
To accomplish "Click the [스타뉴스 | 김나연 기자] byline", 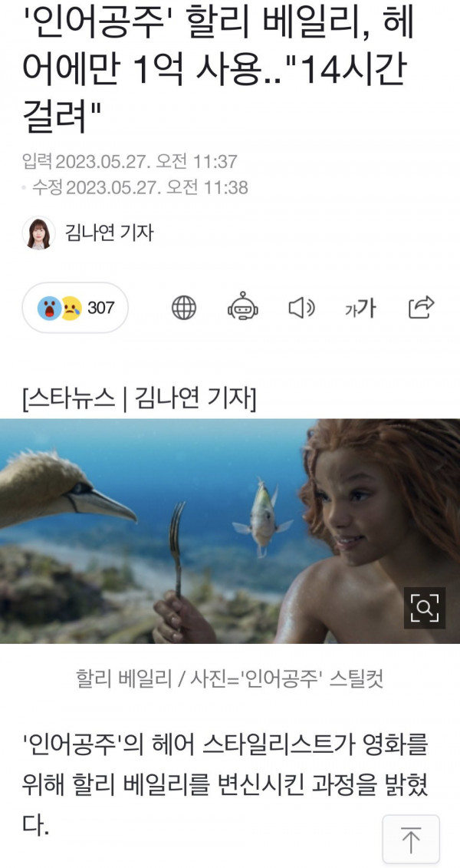I will (139, 398).
